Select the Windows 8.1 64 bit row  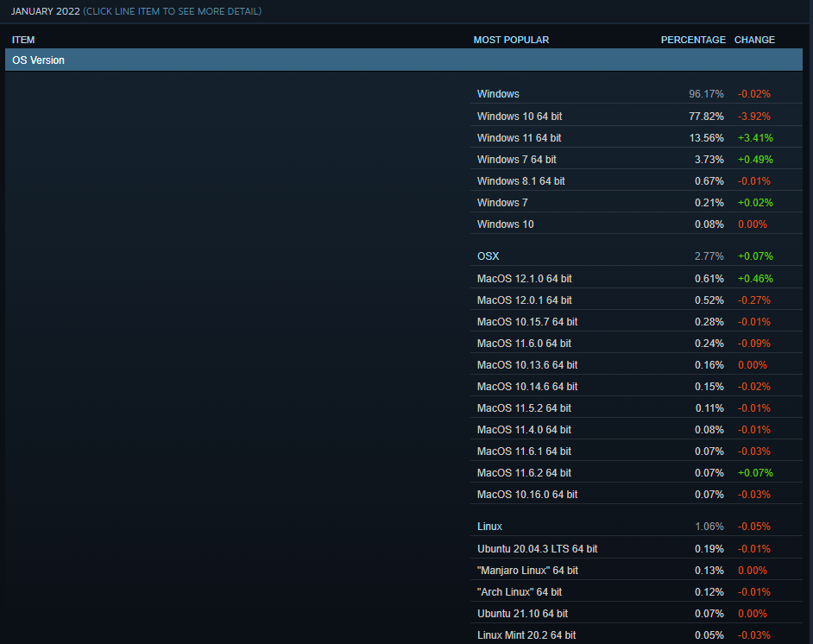coord(636,181)
